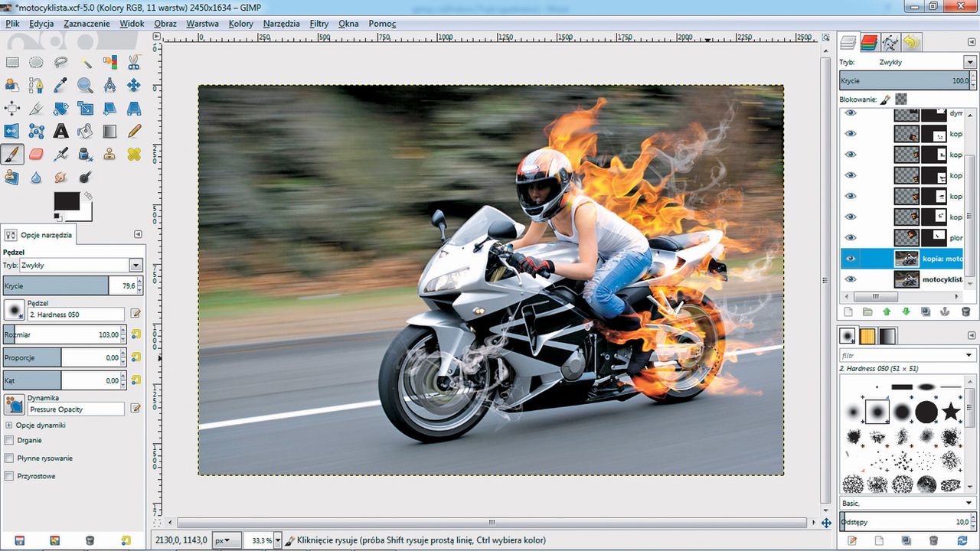Screen dimensions: 980x551
Task: Open the zoom percentage dropdown arrow
Action: click(278, 540)
